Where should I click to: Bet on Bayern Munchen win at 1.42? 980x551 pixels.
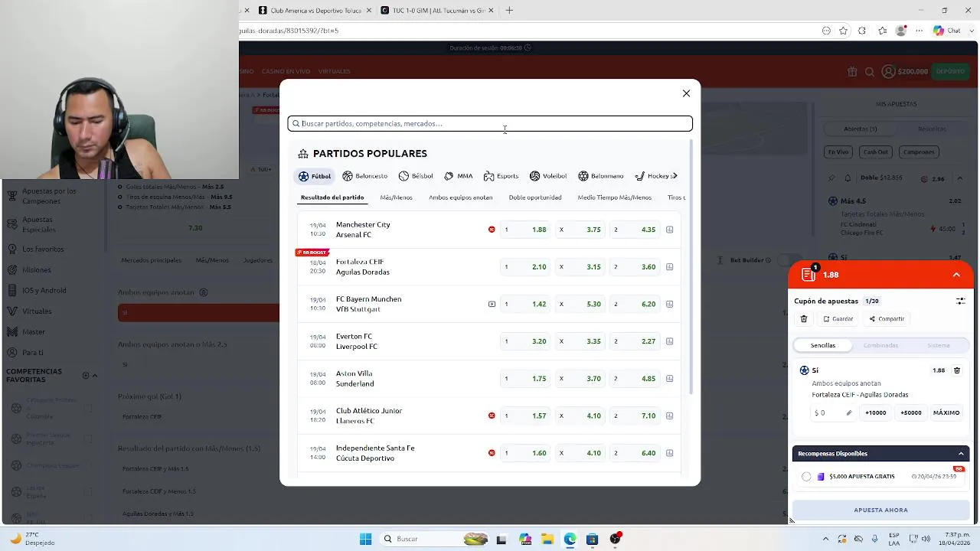(524, 304)
